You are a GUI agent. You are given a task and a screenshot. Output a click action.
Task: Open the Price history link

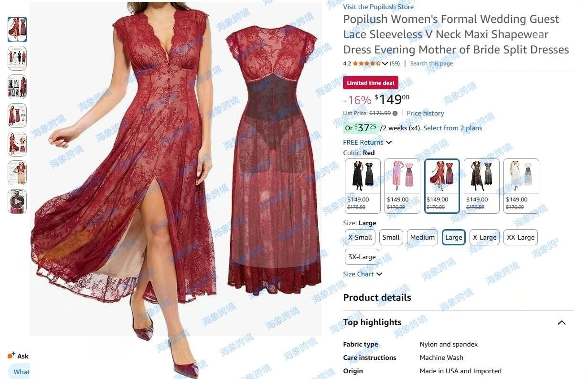(425, 113)
